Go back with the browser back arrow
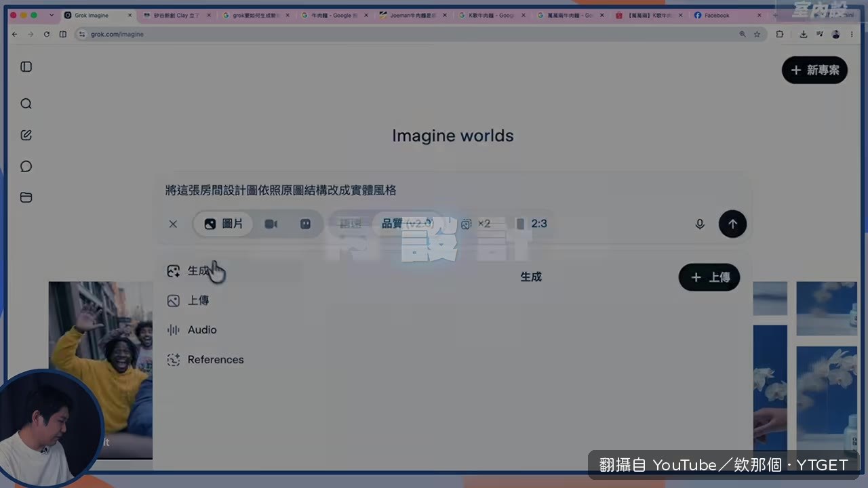The width and height of the screenshot is (868, 488). pos(15,34)
